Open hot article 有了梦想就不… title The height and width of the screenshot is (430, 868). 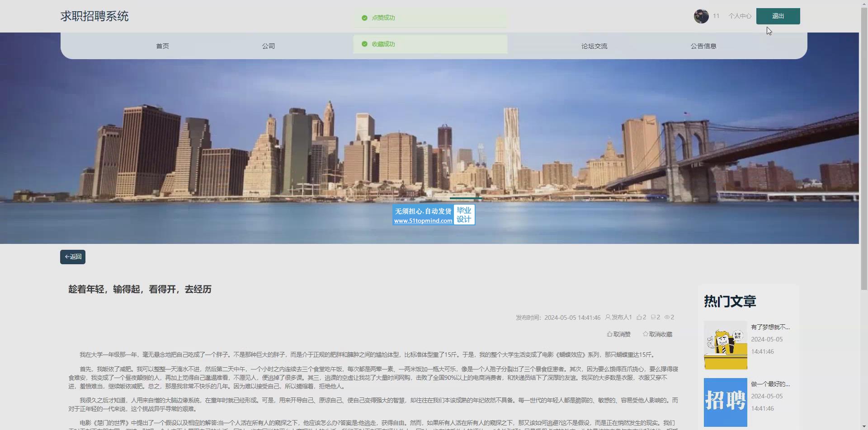pos(770,327)
